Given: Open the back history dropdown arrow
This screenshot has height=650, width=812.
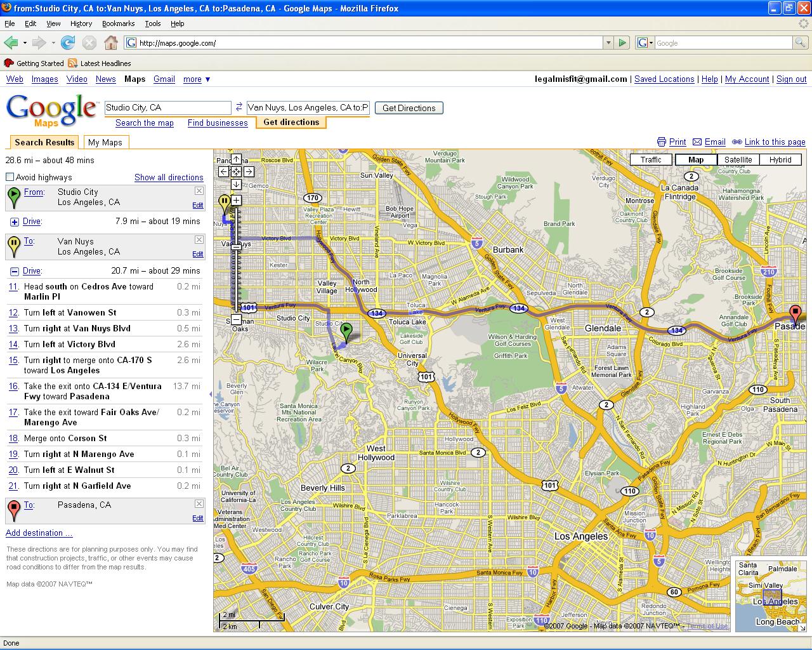Looking at the screenshot, I should point(25,43).
